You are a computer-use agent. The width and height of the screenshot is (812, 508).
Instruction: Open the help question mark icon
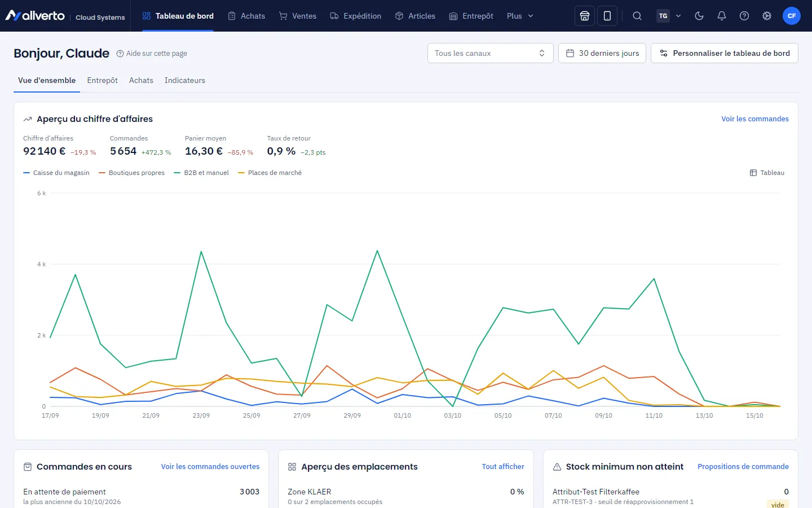pyautogui.click(x=744, y=16)
